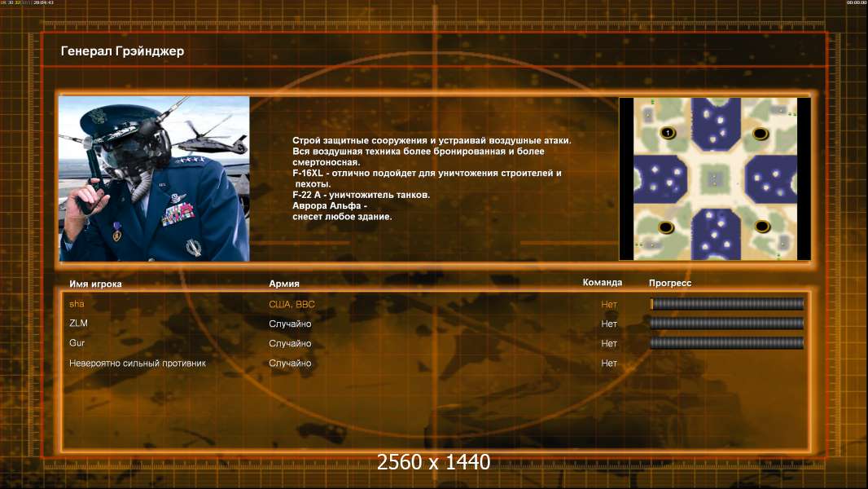Image resolution: width=868 pixels, height=489 pixels.
Task: Click General Granger portrait image
Action: (x=155, y=178)
